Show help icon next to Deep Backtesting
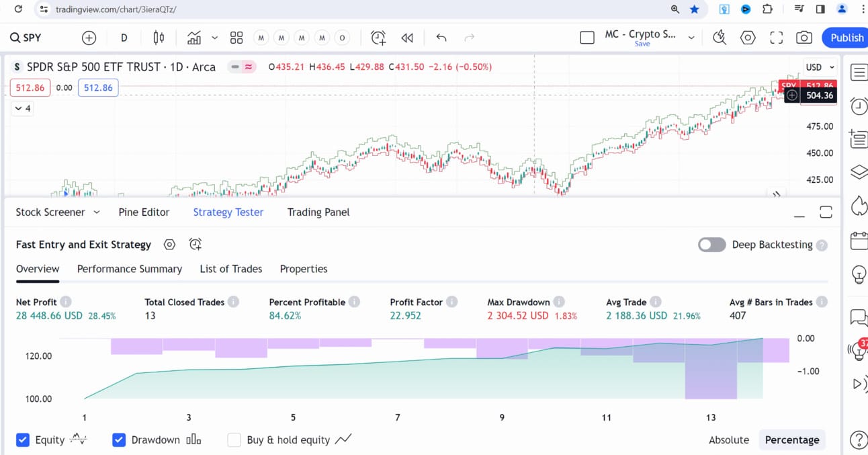The width and height of the screenshot is (868, 455). pyautogui.click(x=822, y=245)
